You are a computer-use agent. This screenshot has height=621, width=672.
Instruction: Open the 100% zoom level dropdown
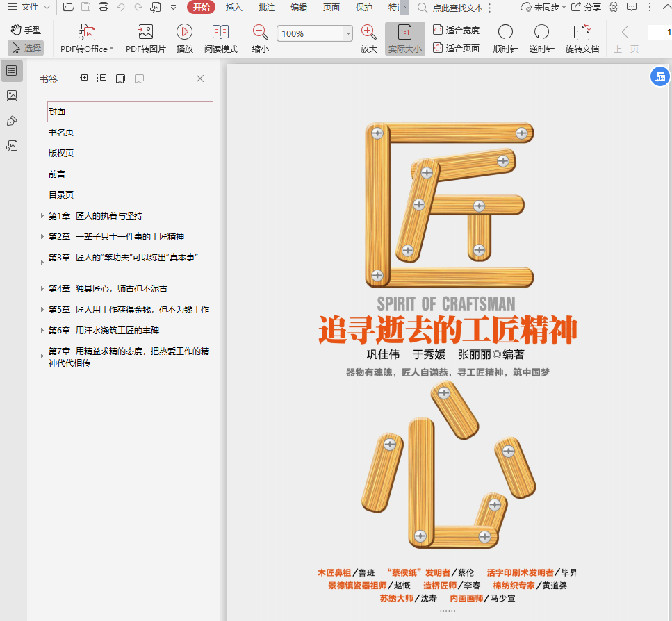(x=348, y=33)
